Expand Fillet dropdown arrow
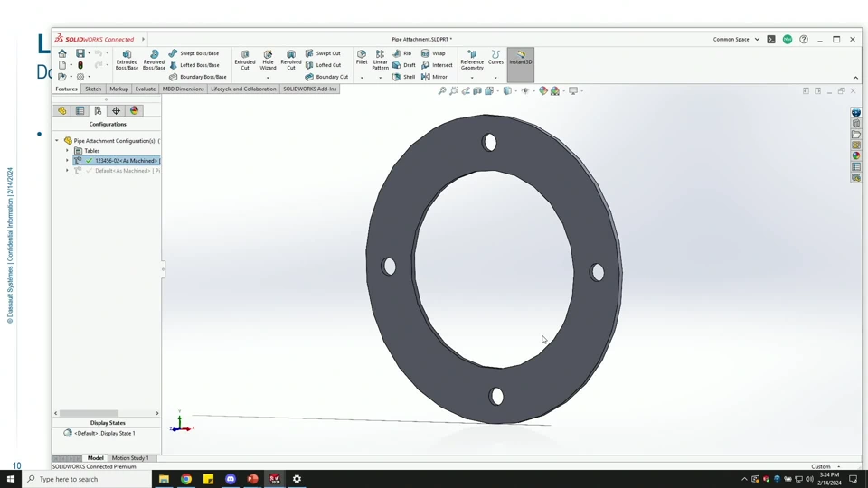 pyautogui.click(x=362, y=78)
